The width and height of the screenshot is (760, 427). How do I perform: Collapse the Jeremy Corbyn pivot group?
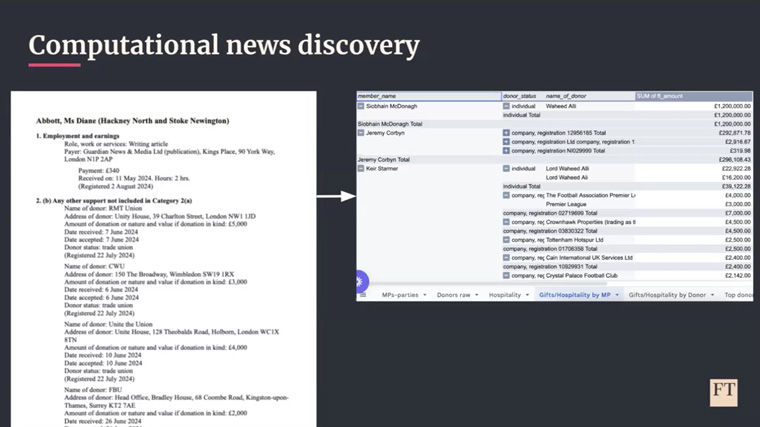(361, 133)
